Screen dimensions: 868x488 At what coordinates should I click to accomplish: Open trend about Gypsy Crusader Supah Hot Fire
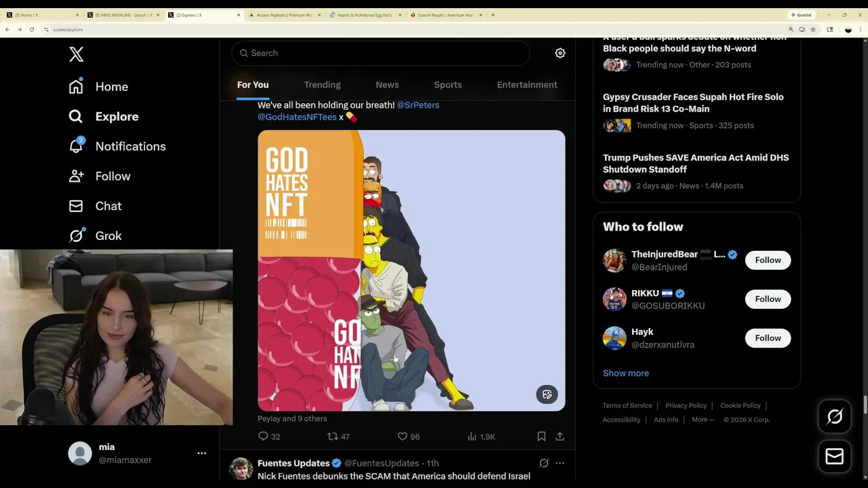point(696,113)
